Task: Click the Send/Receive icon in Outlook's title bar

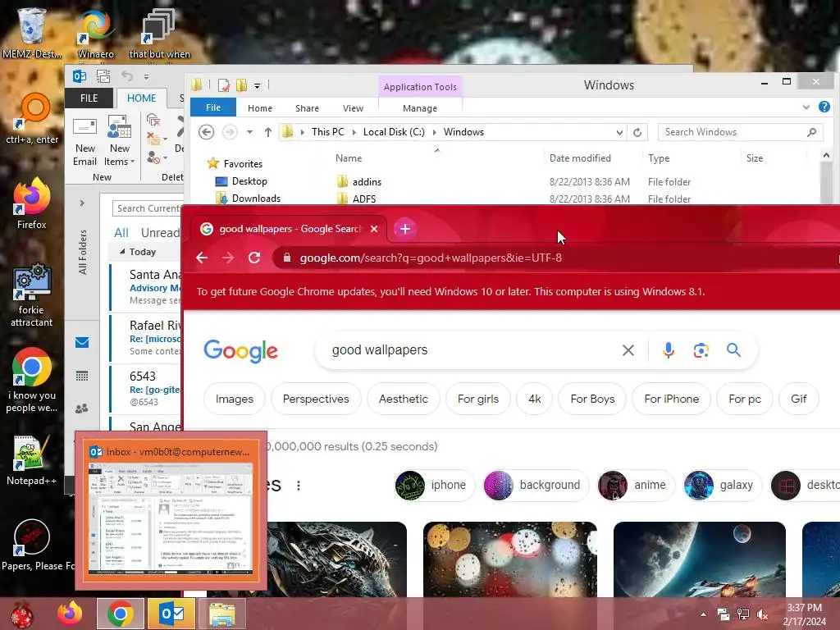Action: [x=103, y=76]
